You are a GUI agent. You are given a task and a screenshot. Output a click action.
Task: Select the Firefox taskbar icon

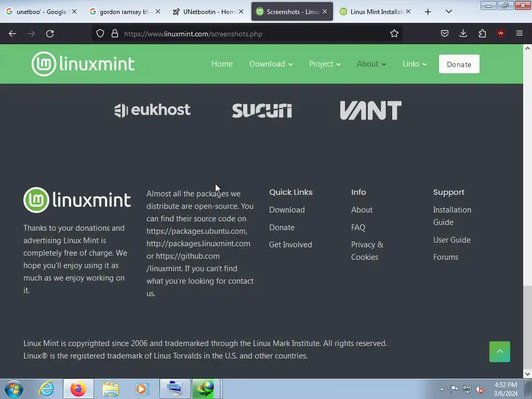pos(78,389)
